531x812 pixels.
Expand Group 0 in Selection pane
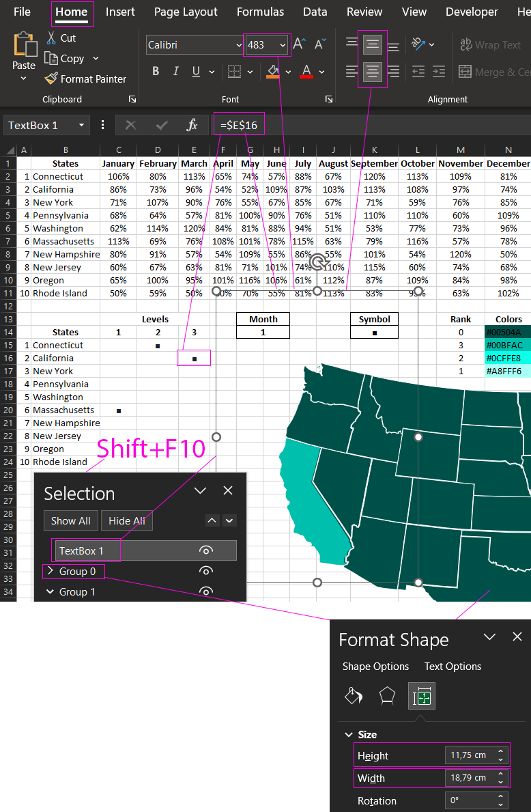(50, 571)
